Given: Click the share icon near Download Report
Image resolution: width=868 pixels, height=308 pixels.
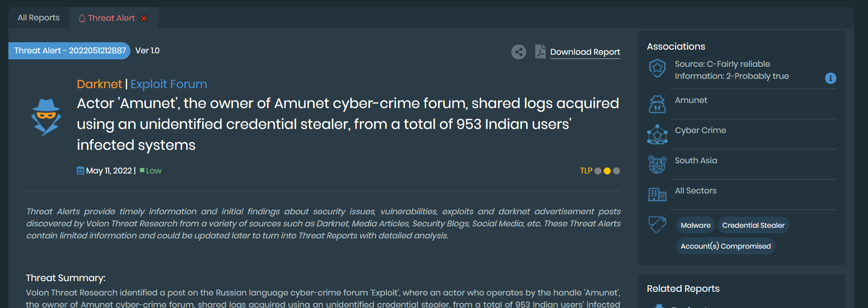Looking at the screenshot, I should point(519,52).
